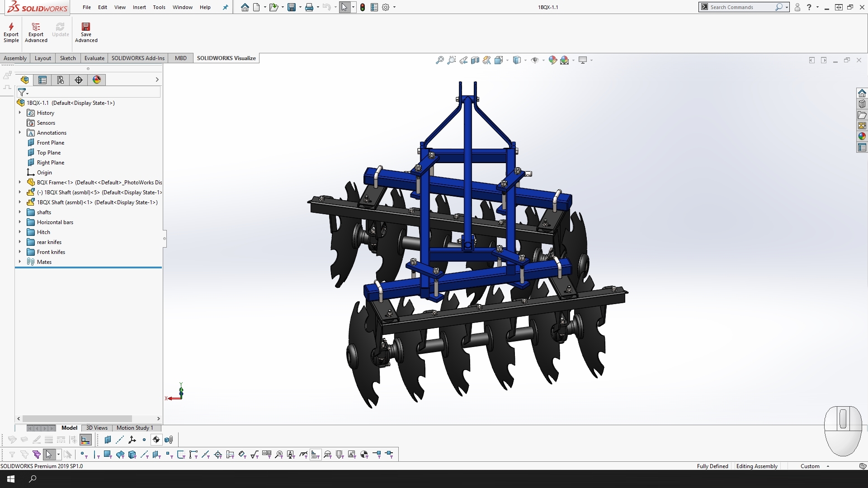Viewport: 868px width, 488px height.
Task: Switch to the Evaluate tab
Action: (x=94, y=58)
